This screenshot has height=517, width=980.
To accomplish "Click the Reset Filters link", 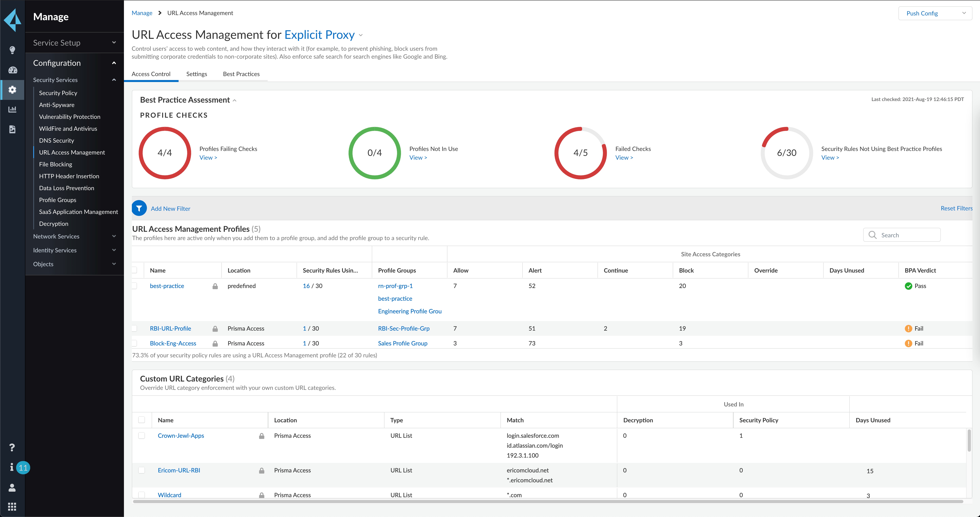I will pyautogui.click(x=956, y=208).
